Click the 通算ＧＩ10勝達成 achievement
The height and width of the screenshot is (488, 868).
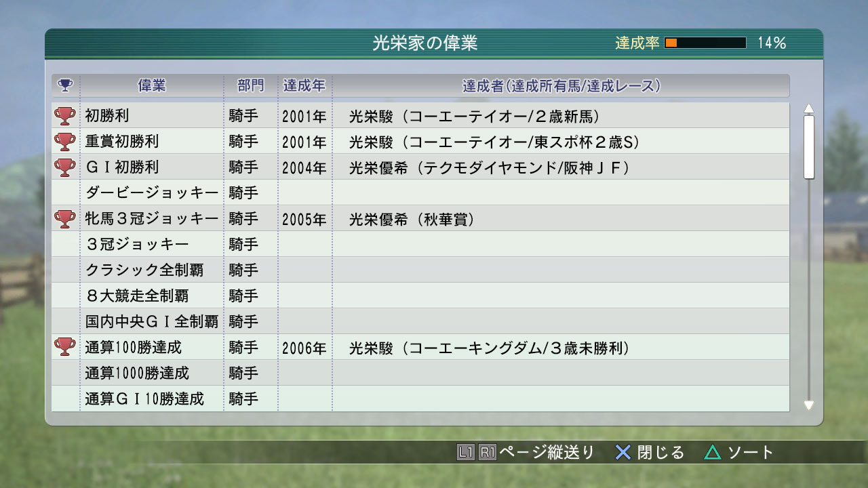(144, 399)
